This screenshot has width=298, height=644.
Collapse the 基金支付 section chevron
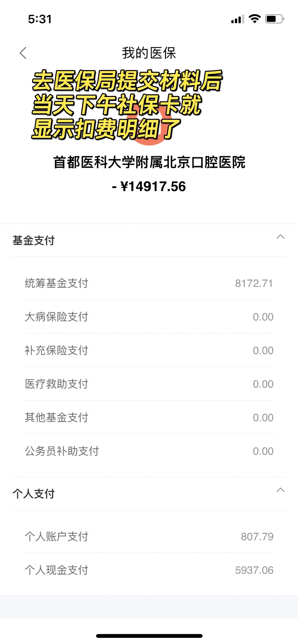pos(280,237)
